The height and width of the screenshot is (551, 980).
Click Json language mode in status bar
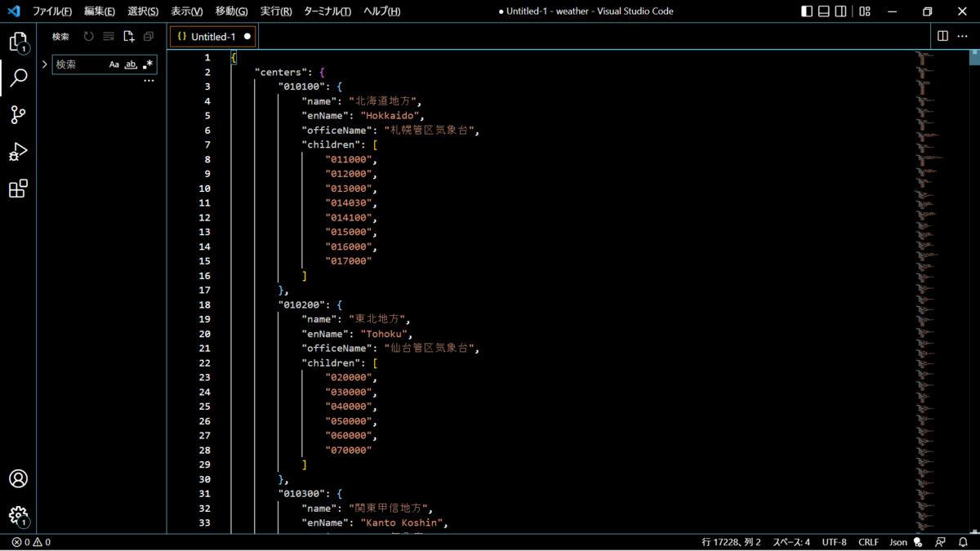[x=898, y=542]
